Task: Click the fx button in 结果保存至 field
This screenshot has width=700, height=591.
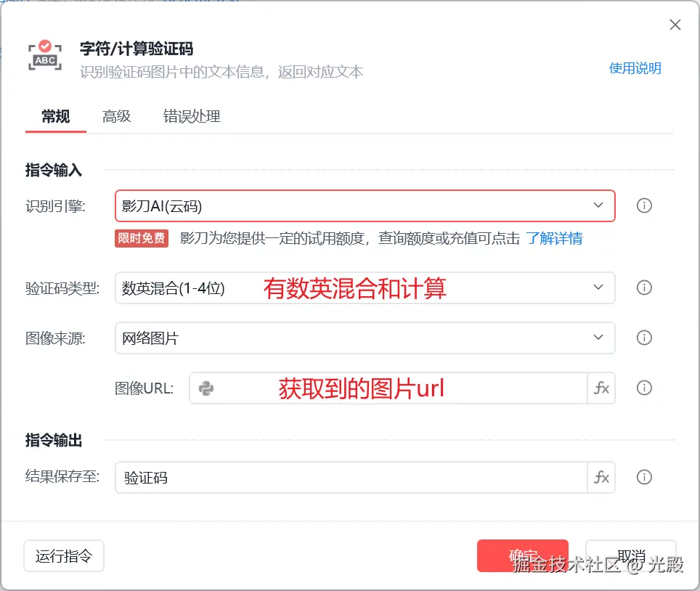Action: point(601,477)
